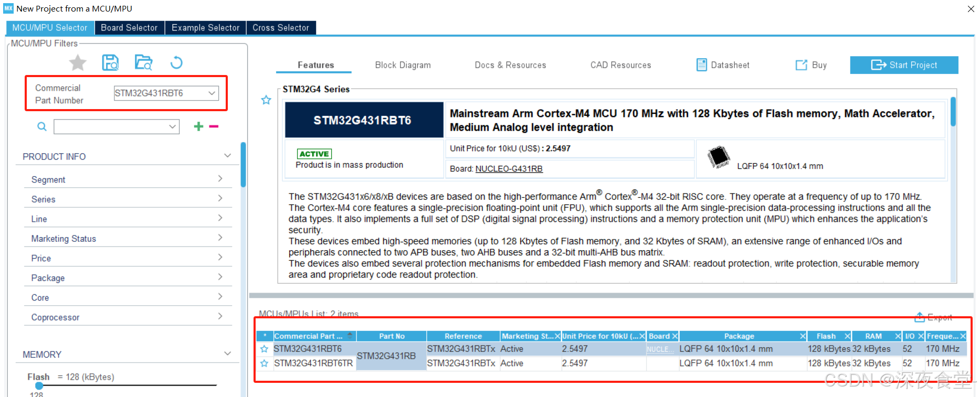The image size is (980, 397).
Task: Close the New Project window
Action: [971, 9]
